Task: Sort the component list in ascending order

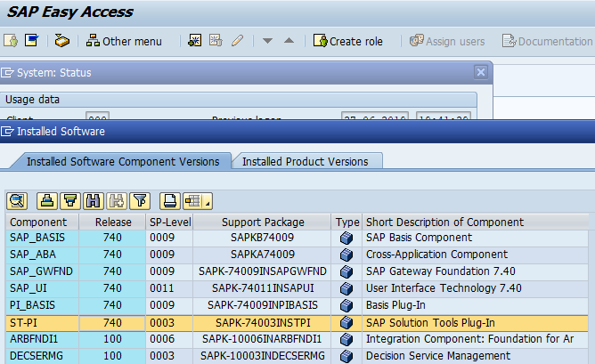Action: point(47,200)
